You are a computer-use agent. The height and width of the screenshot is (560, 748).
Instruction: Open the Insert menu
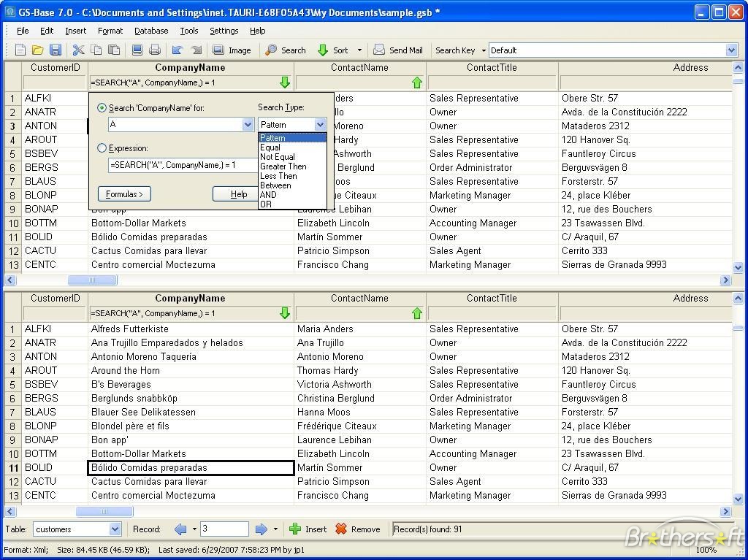[x=75, y=31]
